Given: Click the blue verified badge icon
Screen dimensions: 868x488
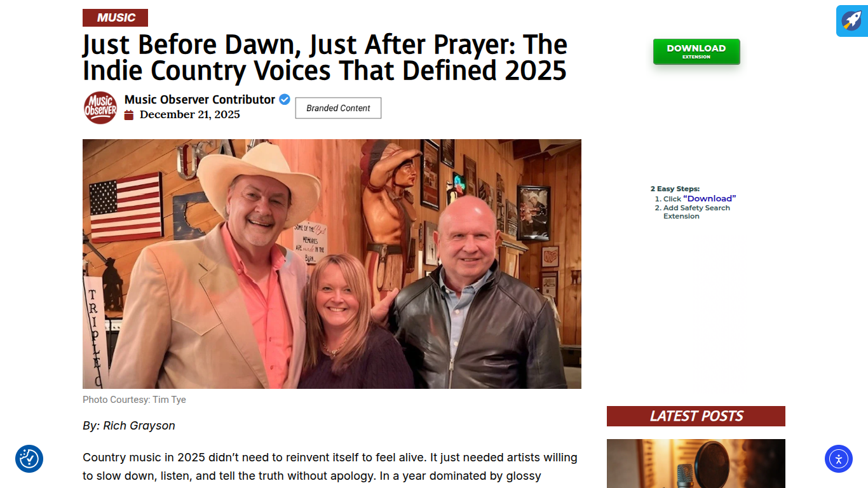Looking at the screenshot, I should coord(285,99).
